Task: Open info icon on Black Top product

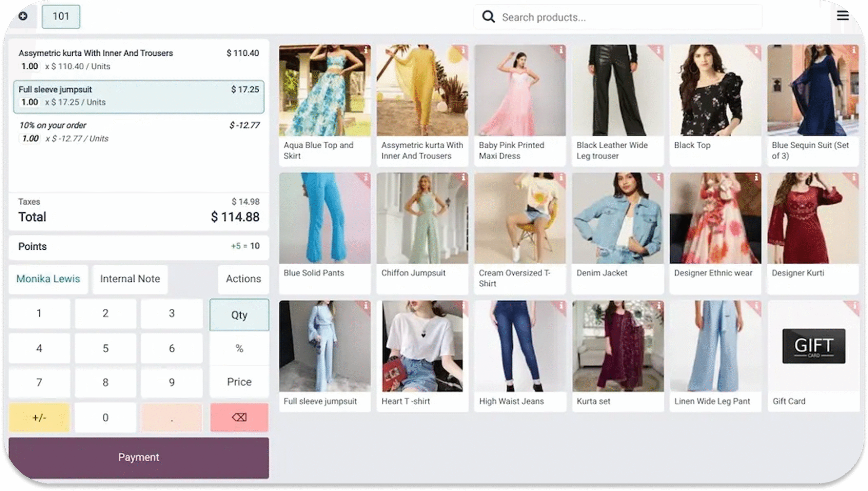Action: pos(756,50)
